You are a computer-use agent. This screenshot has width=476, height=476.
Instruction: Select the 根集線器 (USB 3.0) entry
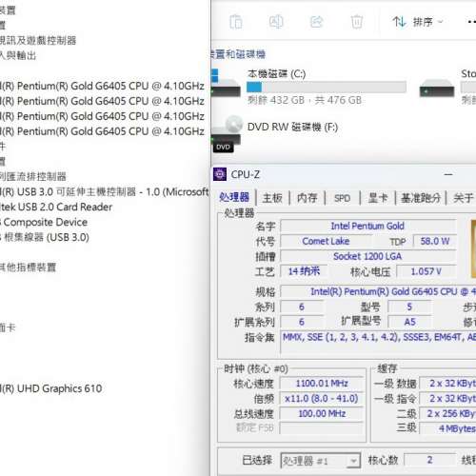(45, 237)
